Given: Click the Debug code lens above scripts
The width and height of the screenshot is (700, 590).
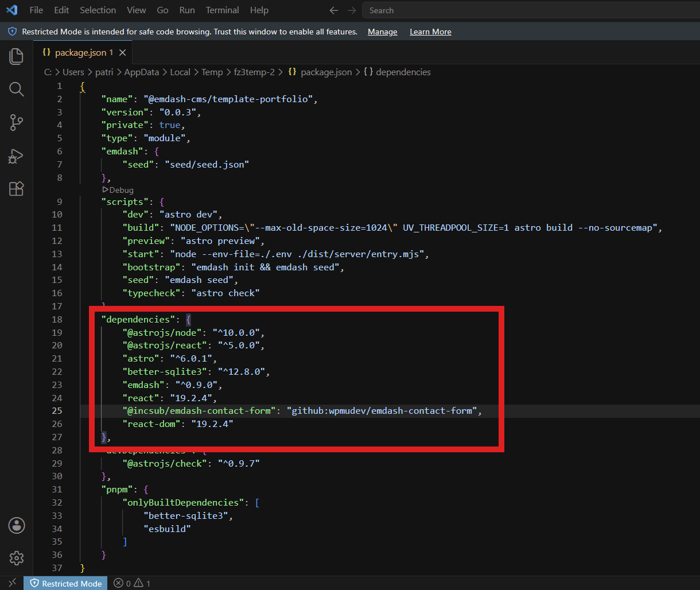Looking at the screenshot, I should pos(118,190).
